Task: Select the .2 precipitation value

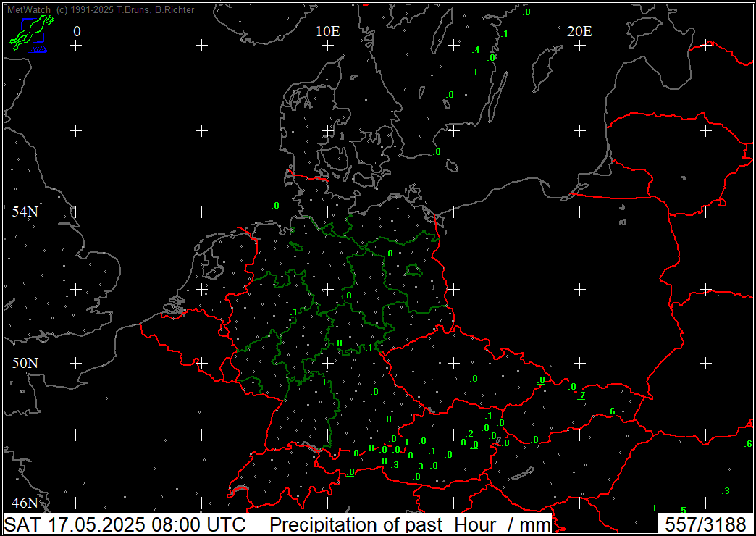Action: click(470, 433)
